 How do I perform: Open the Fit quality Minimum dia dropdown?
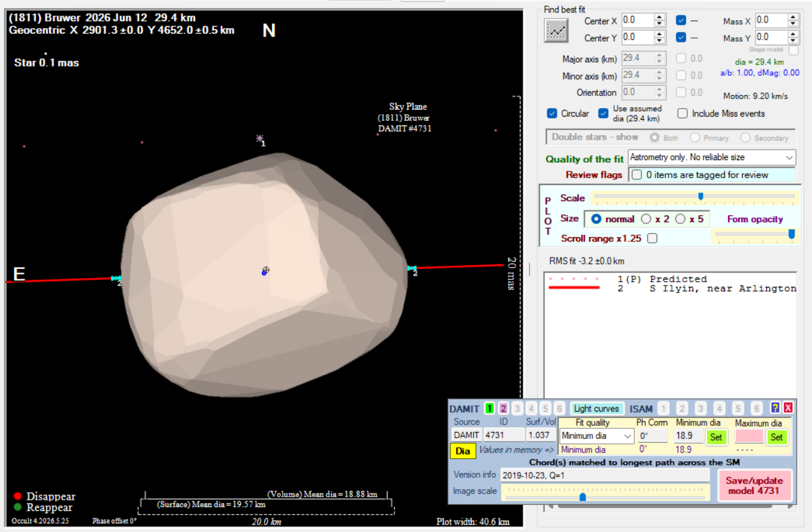click(596, 436)
